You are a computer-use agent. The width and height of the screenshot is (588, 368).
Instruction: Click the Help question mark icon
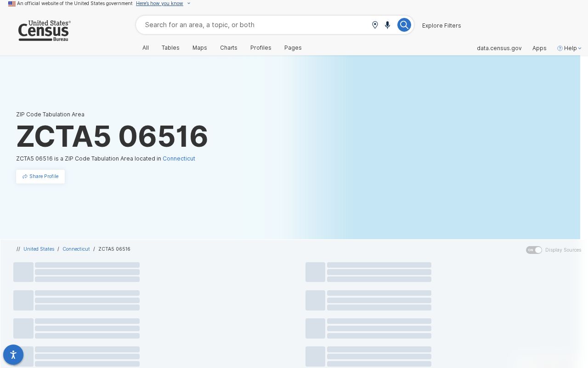pyautogui.click(x=560, y=48)
